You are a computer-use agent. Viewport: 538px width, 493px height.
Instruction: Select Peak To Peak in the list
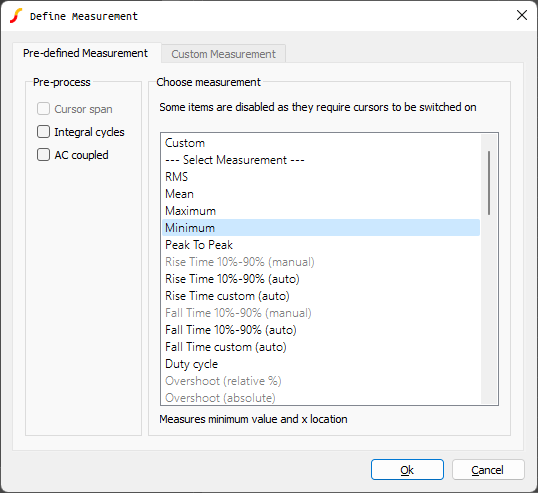(321, 245)
